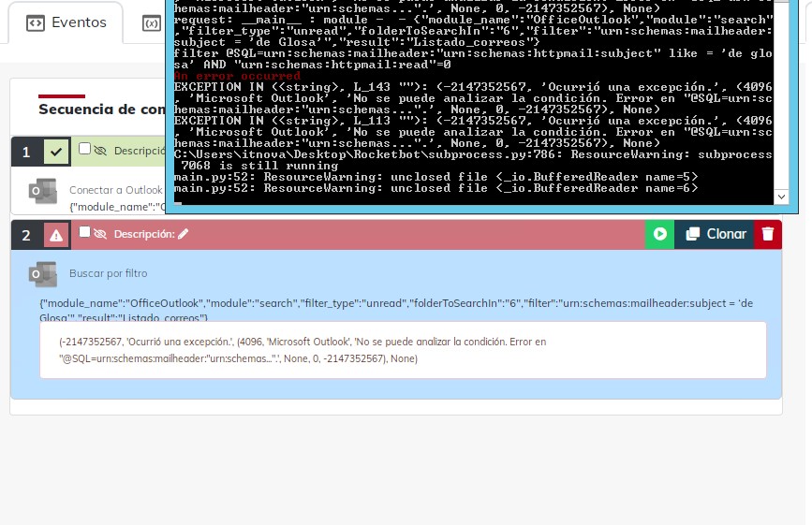Click the Outlook icon beside Conectar a Outlook
The width and height of the screenshot is (812, 525).
tap(43, 190)
